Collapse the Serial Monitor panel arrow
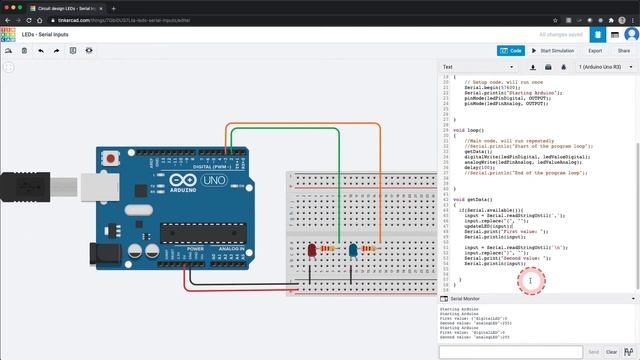Screen dimensions: 640x360 tap(633, 299)
